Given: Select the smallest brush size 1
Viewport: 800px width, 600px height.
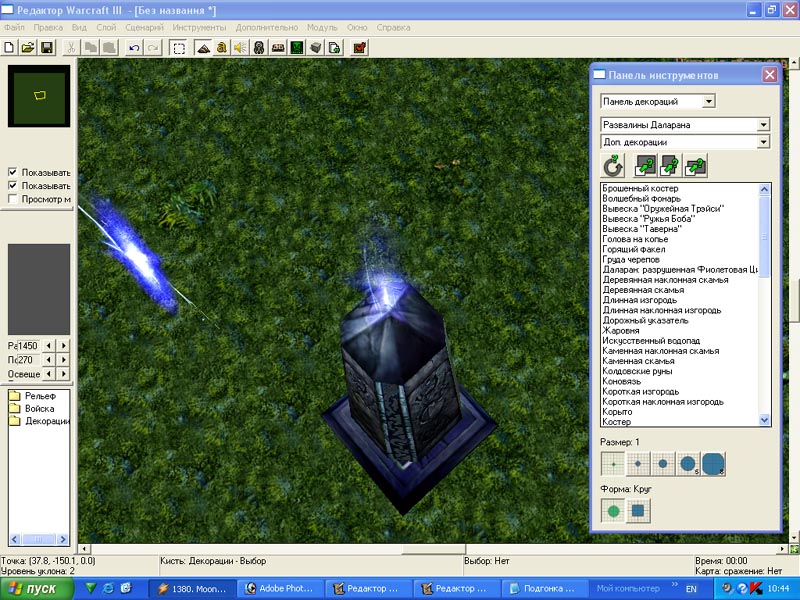Looking at the screenshot, I should click(x=613, y=464).
